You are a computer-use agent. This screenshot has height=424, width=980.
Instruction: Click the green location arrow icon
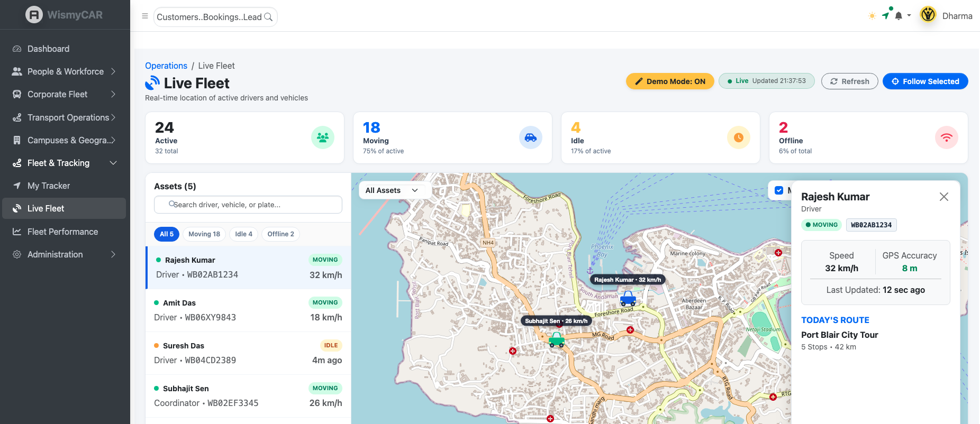886,16
